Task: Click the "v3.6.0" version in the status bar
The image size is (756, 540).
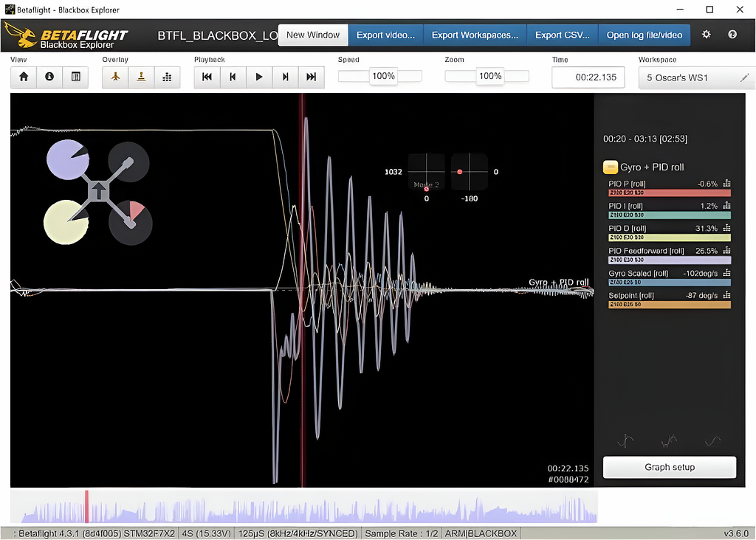Action: [736, 534]
